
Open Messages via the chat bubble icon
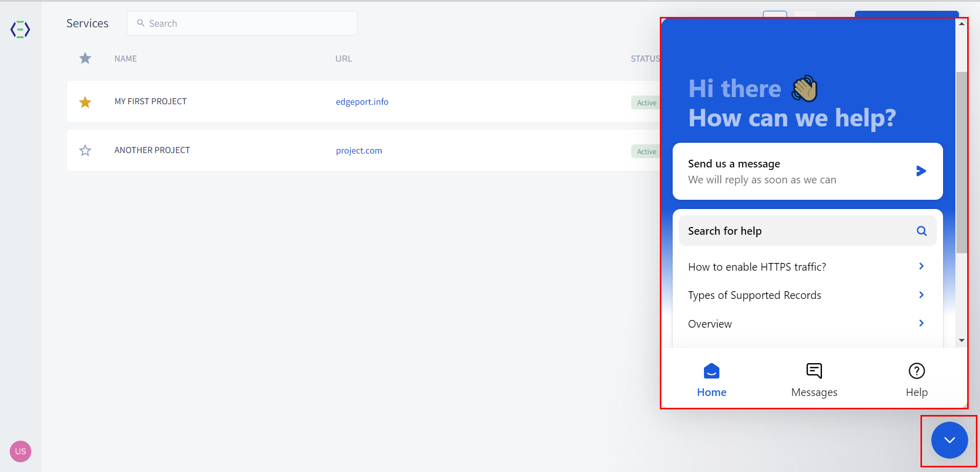[814, 371]
